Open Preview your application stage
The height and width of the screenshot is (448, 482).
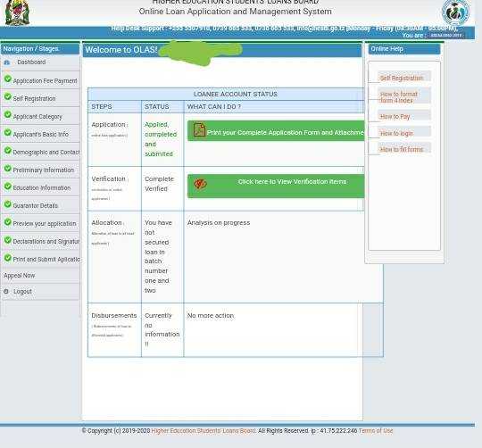point(45,223)
